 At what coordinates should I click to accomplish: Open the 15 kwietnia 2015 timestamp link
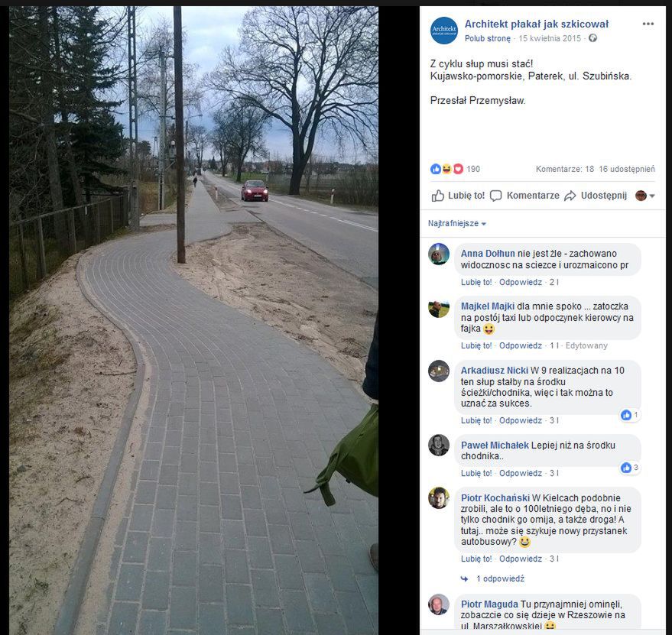tap(550, 38)
